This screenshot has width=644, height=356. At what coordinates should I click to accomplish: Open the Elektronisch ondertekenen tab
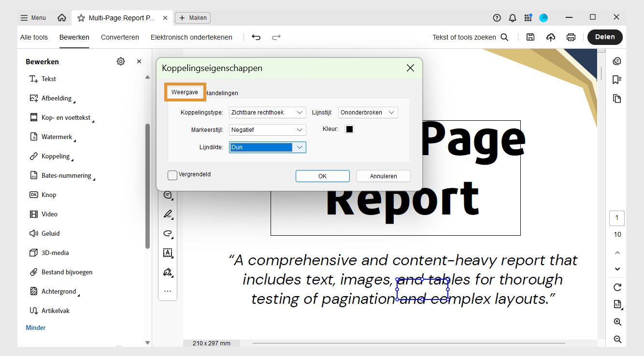[x=191, y=37]
